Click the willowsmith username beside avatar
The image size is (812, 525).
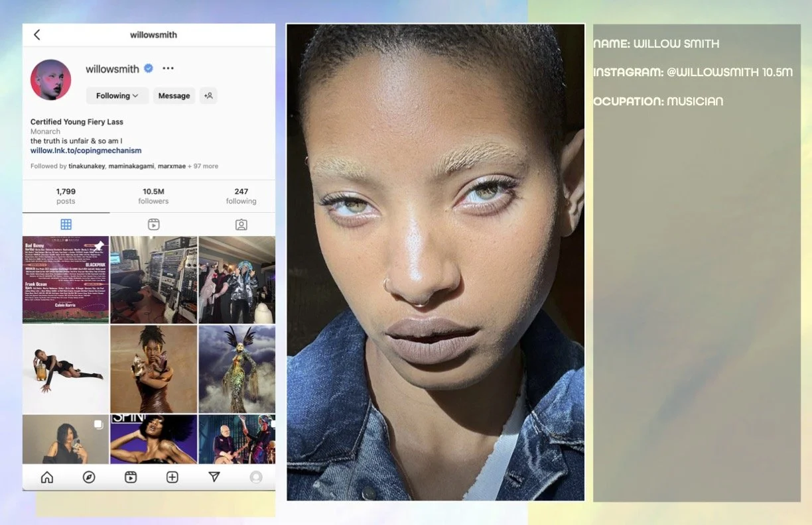[x=112, y=68]
